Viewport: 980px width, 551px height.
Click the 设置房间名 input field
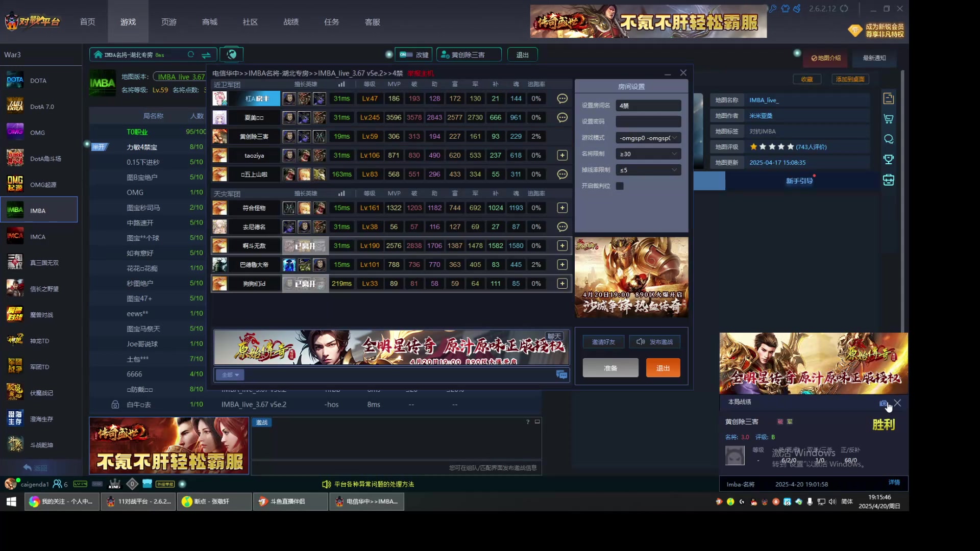pyautogui.click(x=648, y=106)
